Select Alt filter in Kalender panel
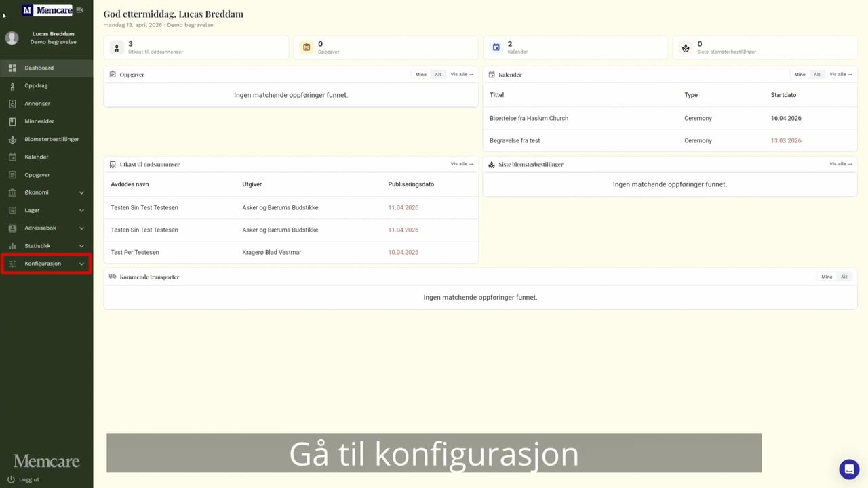Viewport: 868px width, 488px height. click(x=817, y=75)
